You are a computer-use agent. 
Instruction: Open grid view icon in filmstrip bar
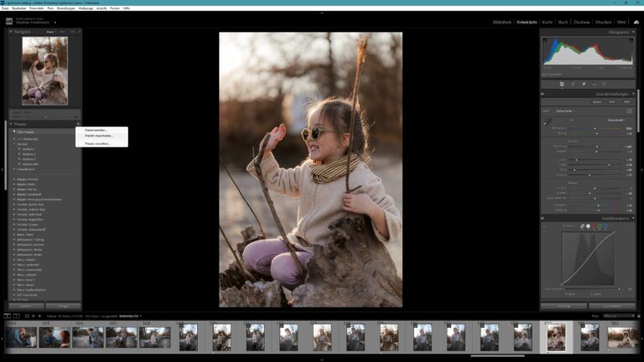27,316
